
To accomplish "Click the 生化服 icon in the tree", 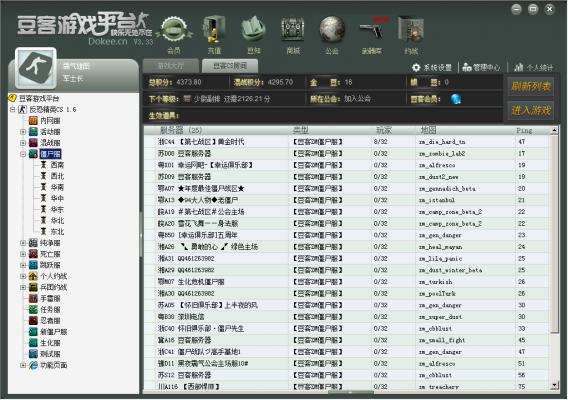I will (33, 343).
